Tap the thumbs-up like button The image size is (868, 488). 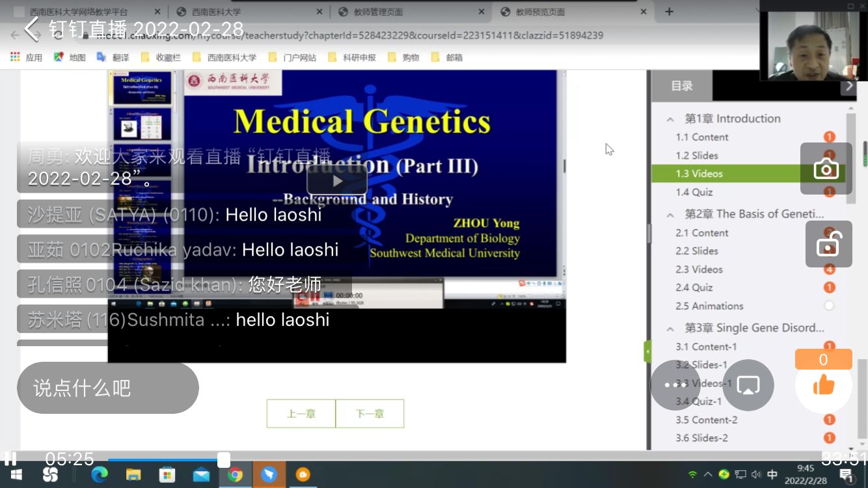pyautogui.click(x=823, y=385)
